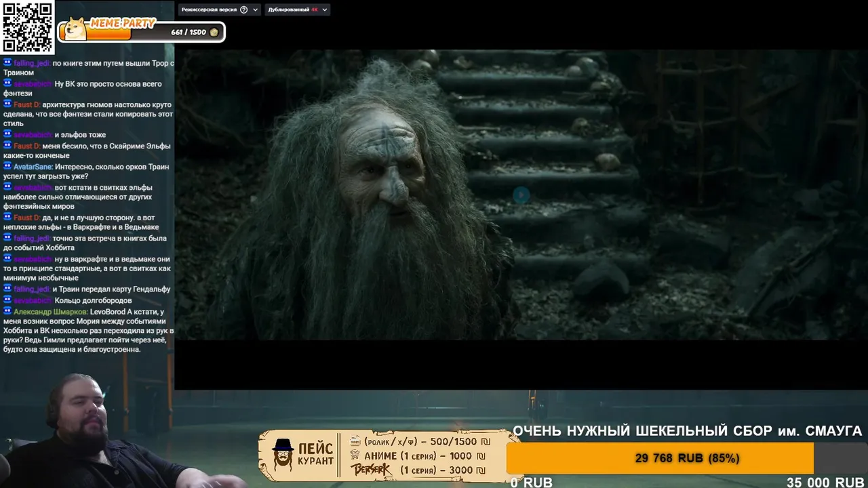Click the QR code image
Screen dimensions: 868x488
(27, 27)
